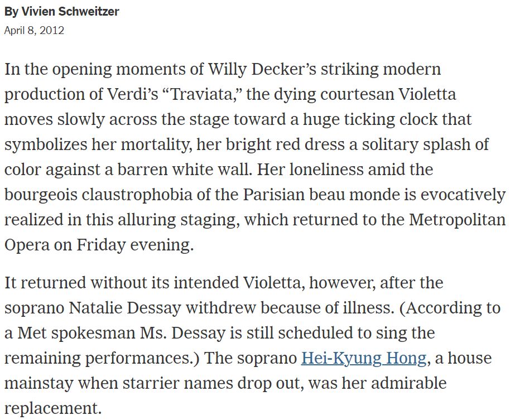The width and height of the screenshot is (515, 420).
Task: Click the name Willy Decker's in first line
Action: [x=262, y=70]
